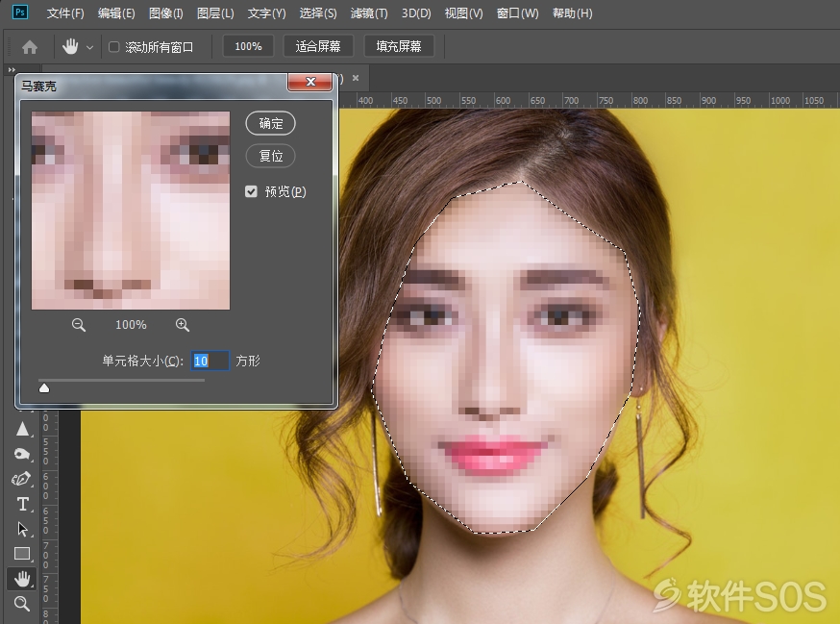
Task: Open the 帮助(H) help menu
Action: (x=573, y=13)
